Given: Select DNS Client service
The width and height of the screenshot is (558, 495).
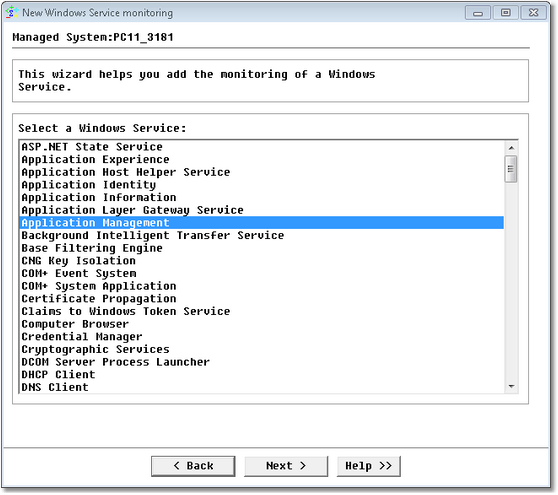Looking at the screenshot, I should (262, 387).
